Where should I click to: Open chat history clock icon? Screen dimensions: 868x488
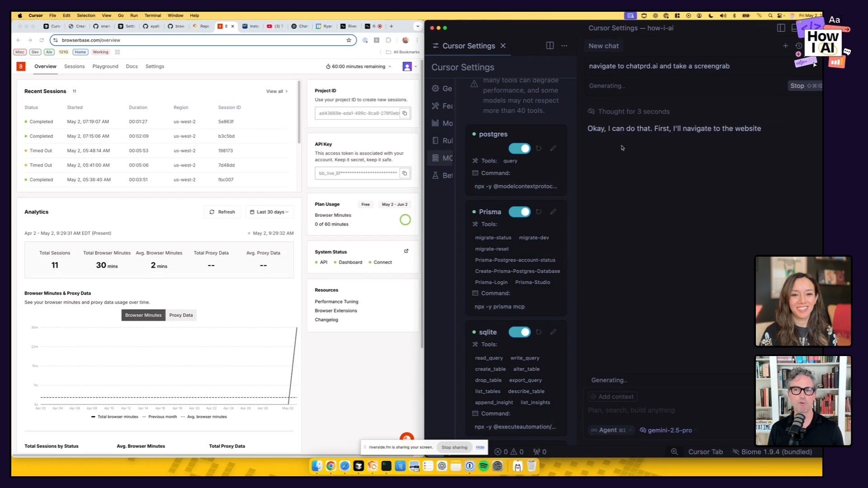click(x=798, y=46)
